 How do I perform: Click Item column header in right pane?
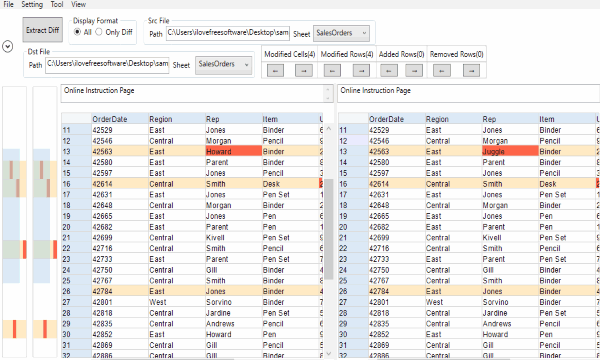[x=567, y=119]
